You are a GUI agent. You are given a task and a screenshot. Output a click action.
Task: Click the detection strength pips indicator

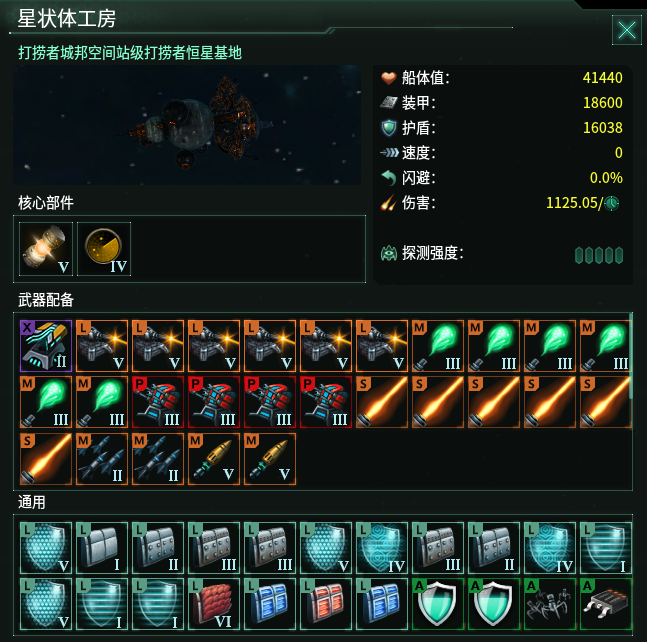point(599,255)
